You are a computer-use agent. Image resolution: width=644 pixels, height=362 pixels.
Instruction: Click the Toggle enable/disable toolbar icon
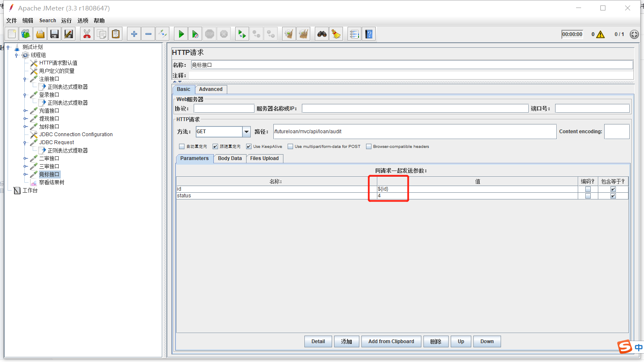click(x=162, y=34)
